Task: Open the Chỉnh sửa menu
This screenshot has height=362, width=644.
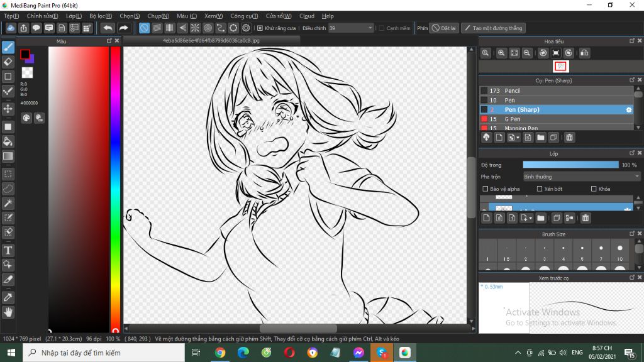Action: 42,16
